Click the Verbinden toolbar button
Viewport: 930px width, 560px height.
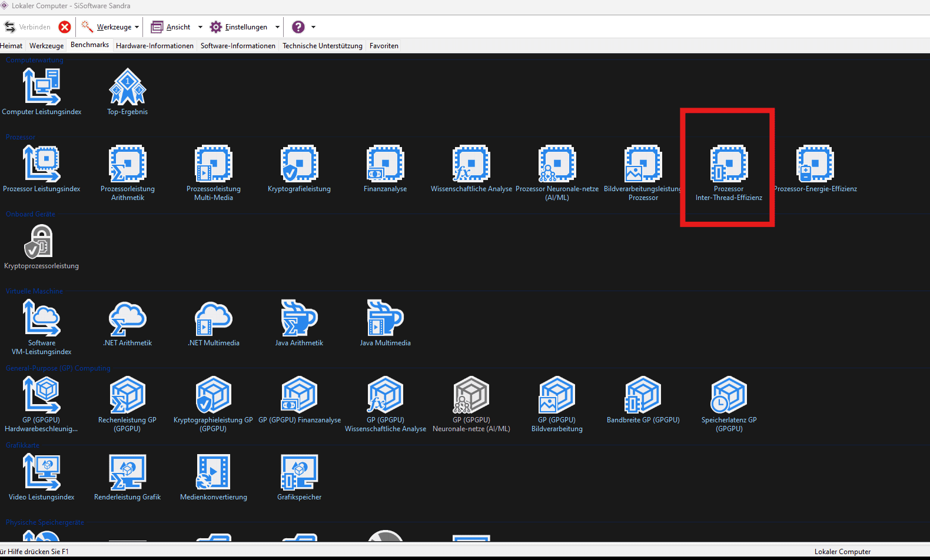coord(28,27)
